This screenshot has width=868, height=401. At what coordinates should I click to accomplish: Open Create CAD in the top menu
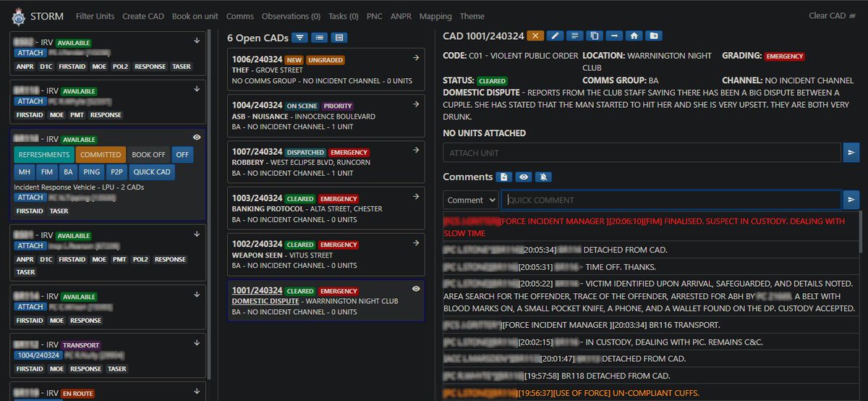pos(143,16)
